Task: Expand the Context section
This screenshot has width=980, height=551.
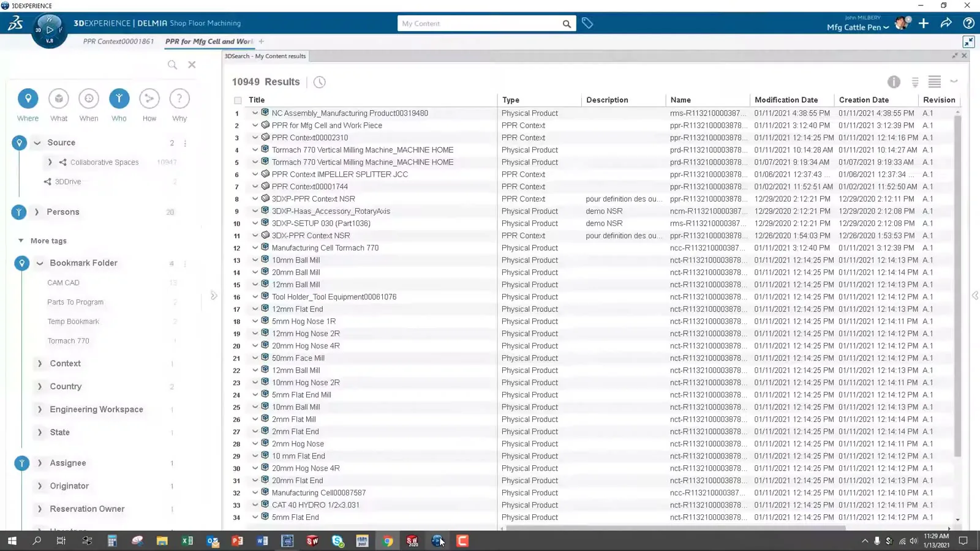Action: pos(40,364)
